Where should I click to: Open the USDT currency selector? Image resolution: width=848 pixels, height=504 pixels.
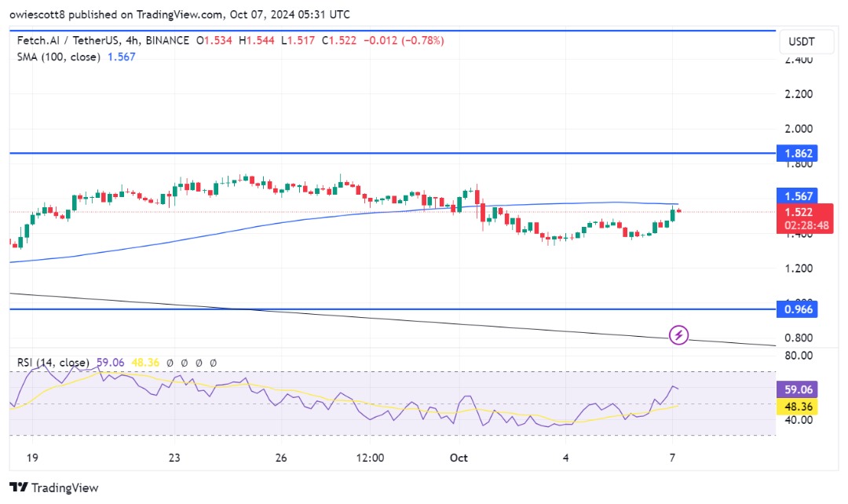[x=802, y=42]
